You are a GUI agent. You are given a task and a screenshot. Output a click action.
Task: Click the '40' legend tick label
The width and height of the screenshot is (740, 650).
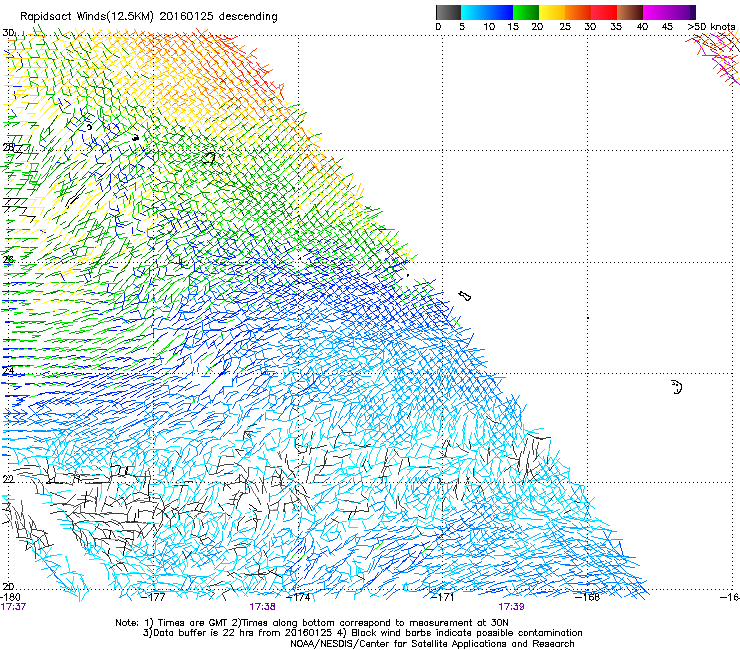tap(642, 27)
